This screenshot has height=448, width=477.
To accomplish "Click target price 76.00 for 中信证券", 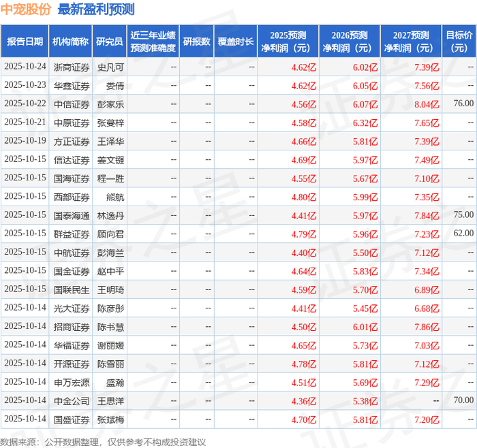I will (463, 103).
